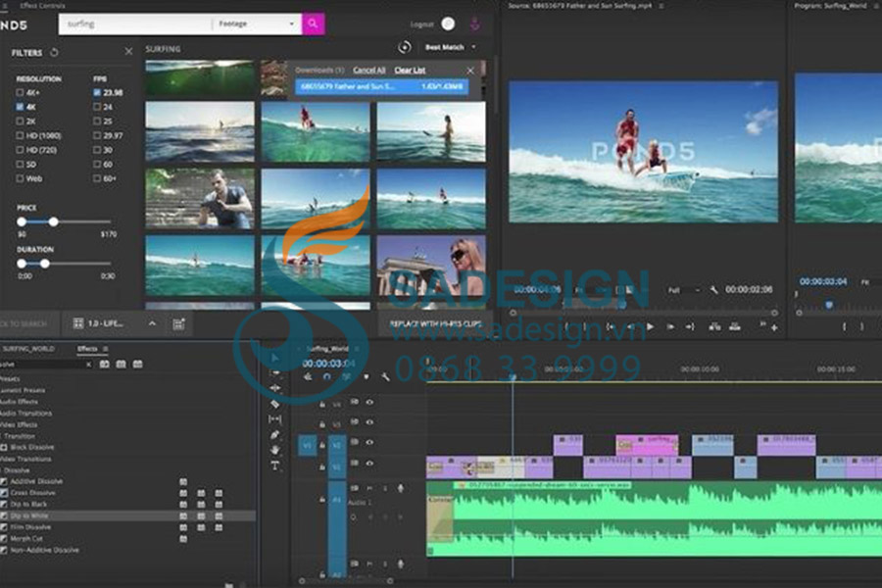The height and width of the screenshot is (588, 882).
Task: Uncheck the 4K resolution checkbox
Action: click(x=21, y=107)
